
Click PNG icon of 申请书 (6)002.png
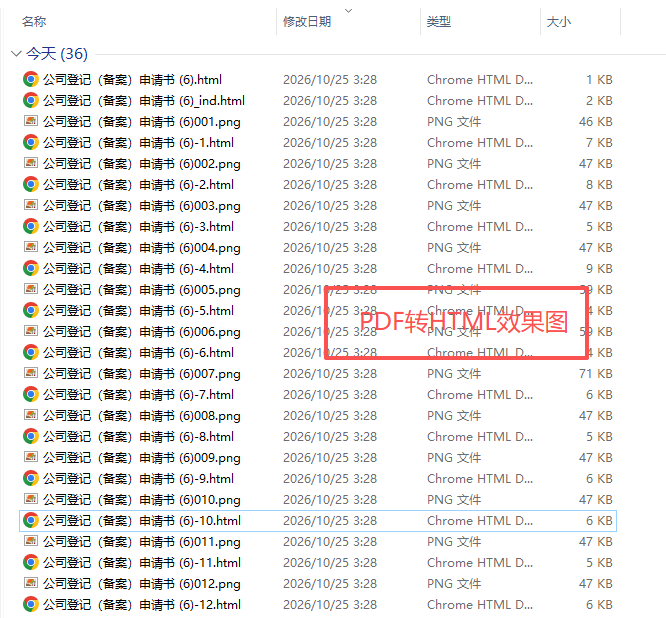(31, 163)
